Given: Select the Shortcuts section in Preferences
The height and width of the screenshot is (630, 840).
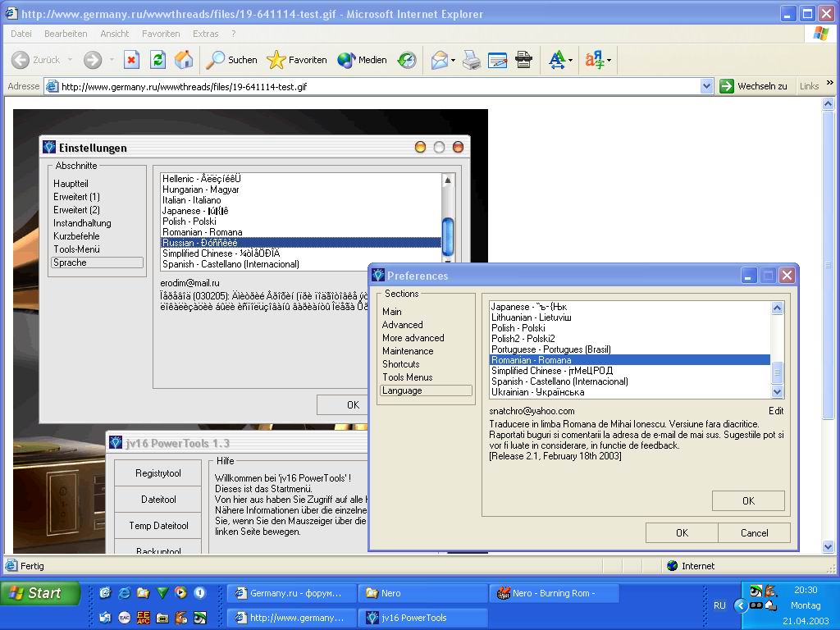Looking at the screenshot, I should [x=400, y=364].
